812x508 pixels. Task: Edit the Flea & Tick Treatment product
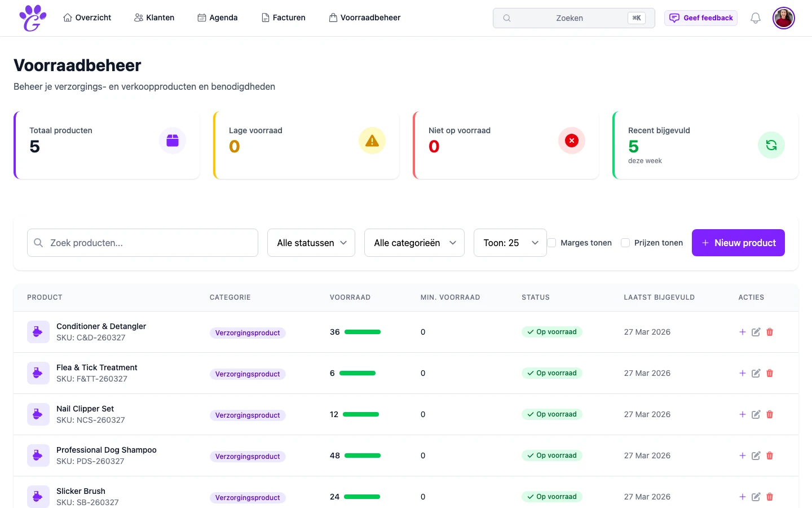click(756, 373)
